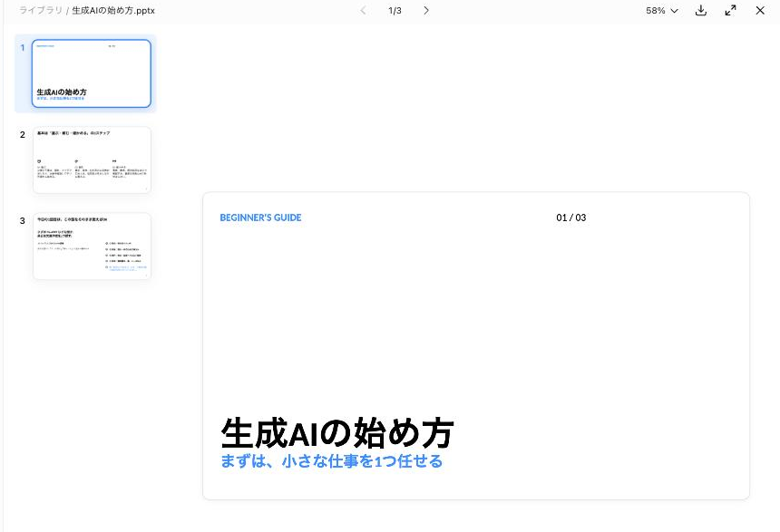Viewport: 780px width, 532px height.
Task: Click slide number 2 label in sidebar
Action: click(x=23, y=135)
